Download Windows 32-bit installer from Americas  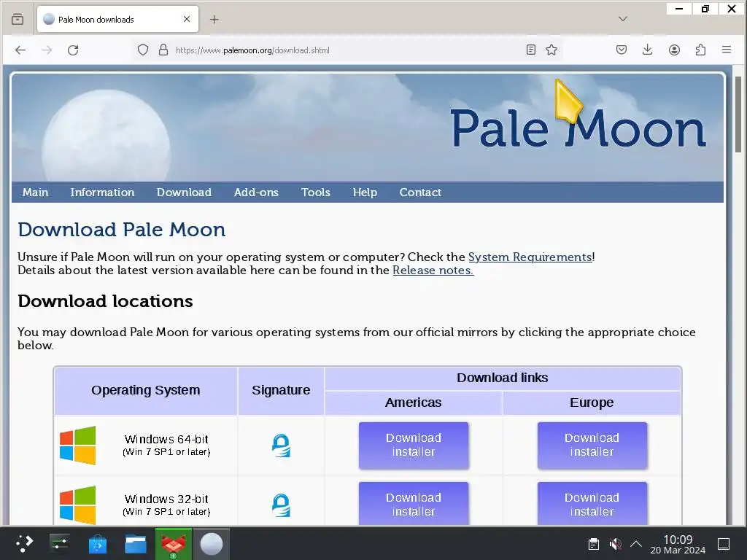pyautogui.click(x=414, y=504)
